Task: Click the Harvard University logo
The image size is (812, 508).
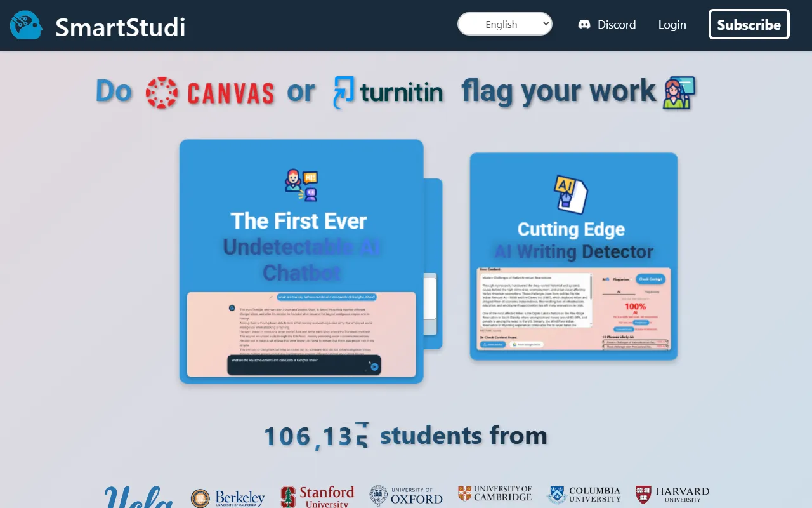Action: pyautogui.click(x=672, y=494)
